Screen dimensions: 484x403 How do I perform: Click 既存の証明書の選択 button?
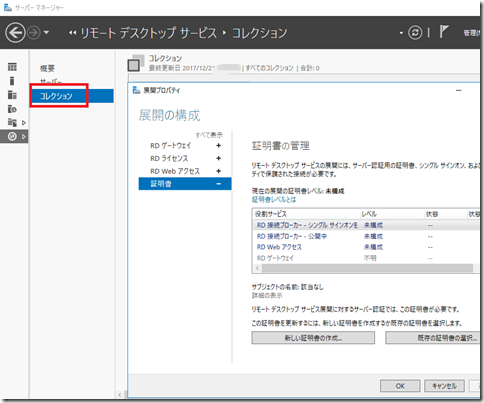[x=433, y=338]
